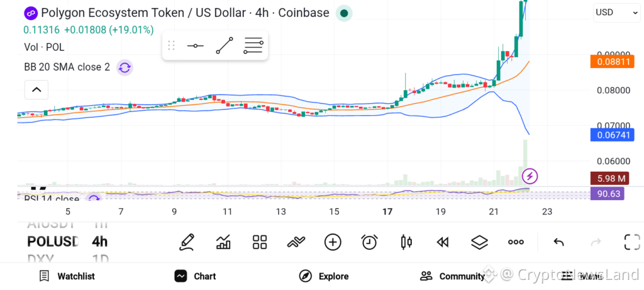644x290 pixels.
Task: Click the purple lightning bolt icon
Action: 530,177
